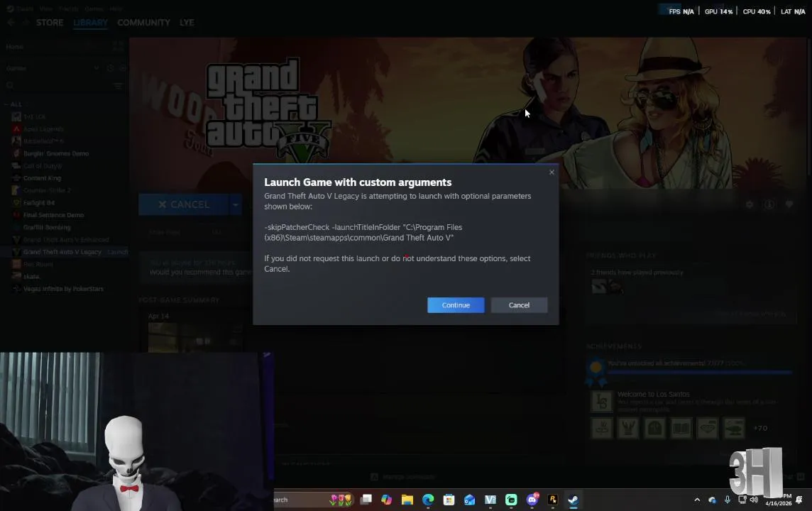Open game settings gear icon

coord(750,204)
